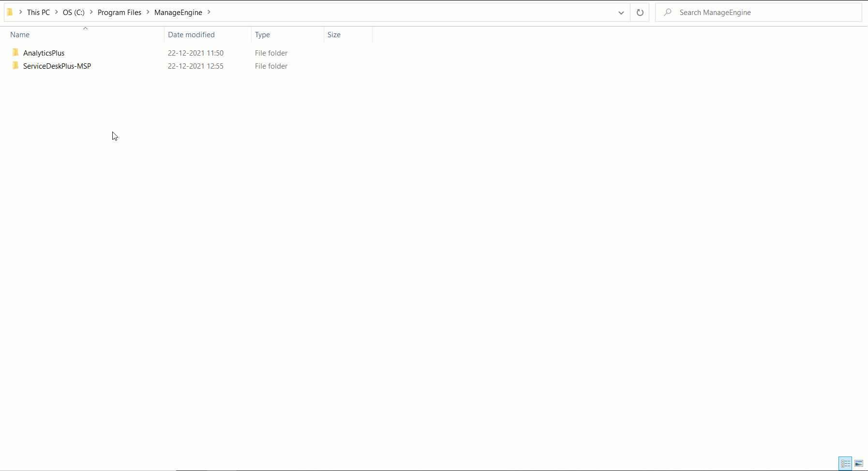Click the AnalyticsPlus folder icon
Screen dimensions: 868x471
(15, 52)
